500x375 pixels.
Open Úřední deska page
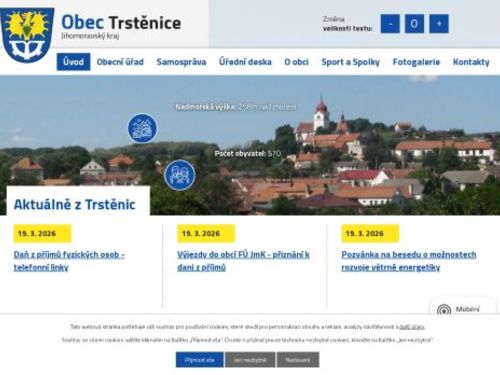[x=245, y=62]
